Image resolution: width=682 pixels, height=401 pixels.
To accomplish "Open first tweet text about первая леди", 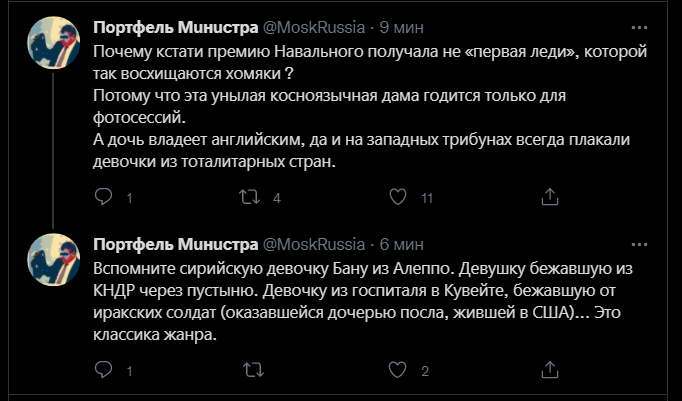I will pyautogui.click(x=370, y=107).
